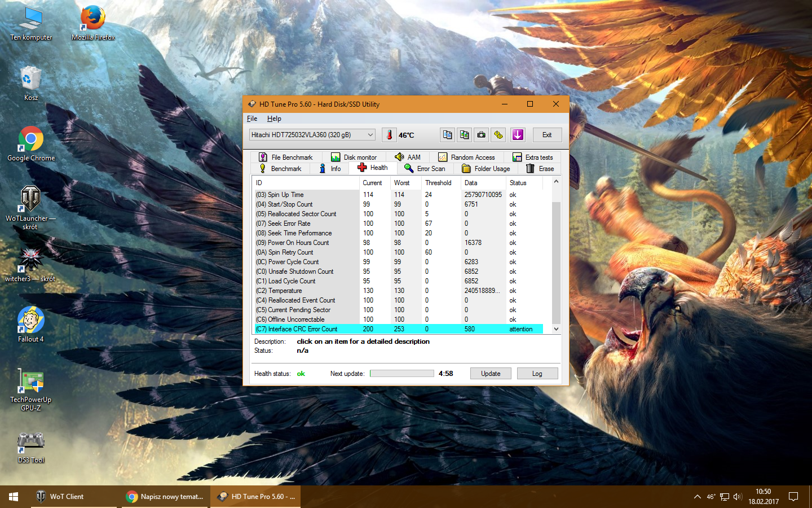Select the (0C) Power Cycle Count row

point(398,262)
